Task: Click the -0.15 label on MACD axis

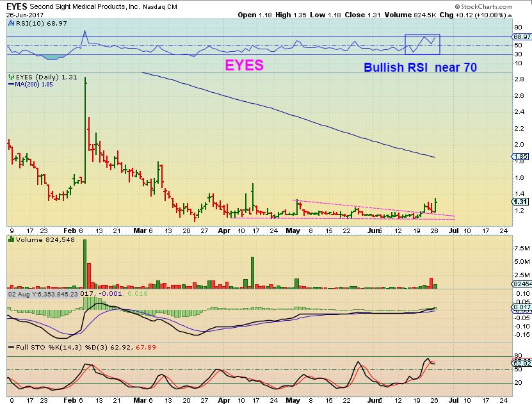Action: pos(522,334)
